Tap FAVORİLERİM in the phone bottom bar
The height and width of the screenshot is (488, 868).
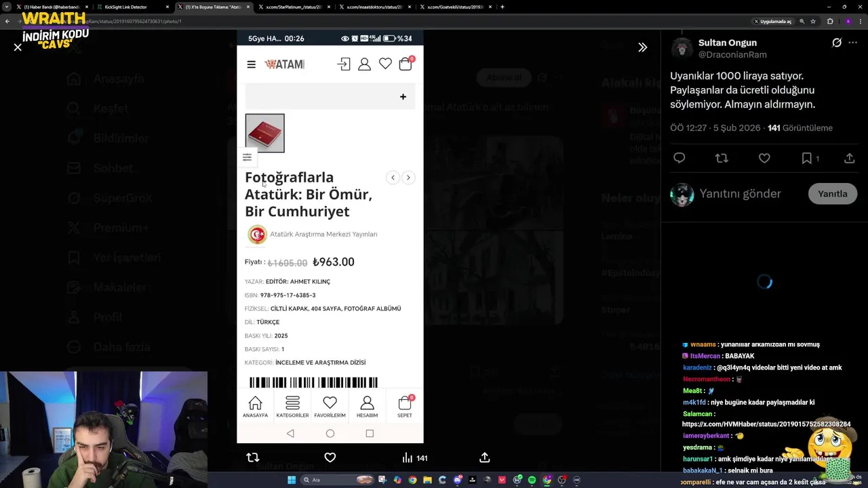(330, 407)
